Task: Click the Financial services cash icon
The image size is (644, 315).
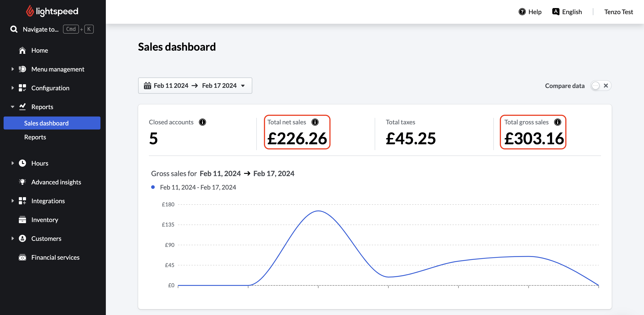Action: pyautogui.click(x=22, y=257)
